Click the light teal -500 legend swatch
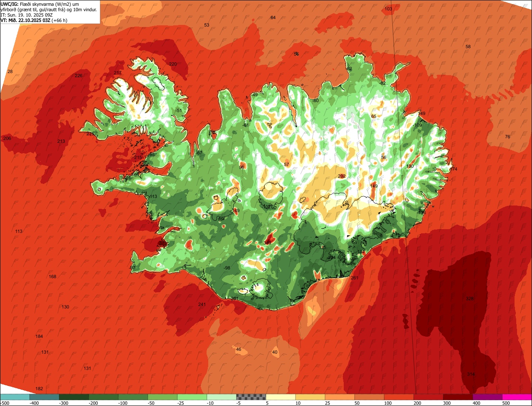The height and width of the screenshot is (406, 532). (x=15, y=396)
